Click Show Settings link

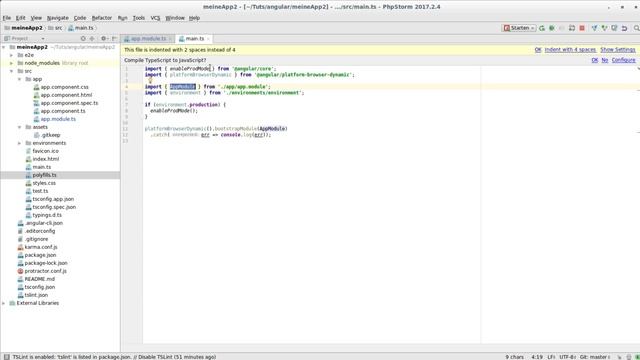[x=618, y=50]
